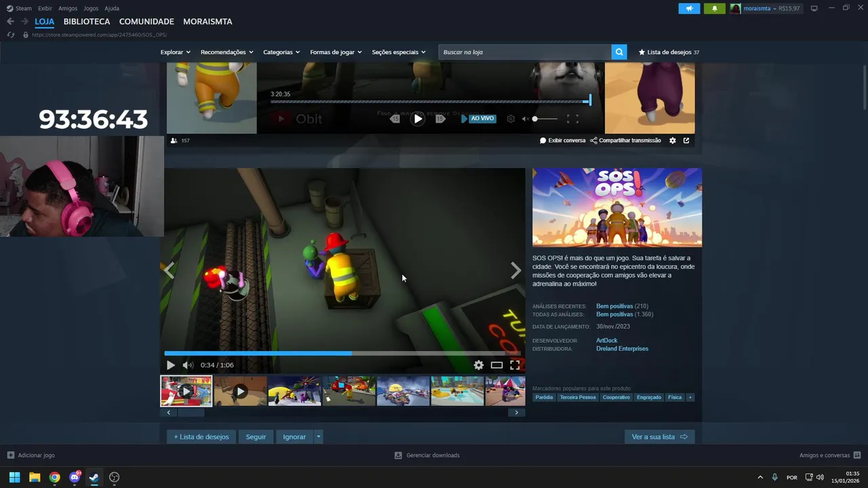
Task: Enter broadcast fullscreen mode
Action: tap(572, 119)
